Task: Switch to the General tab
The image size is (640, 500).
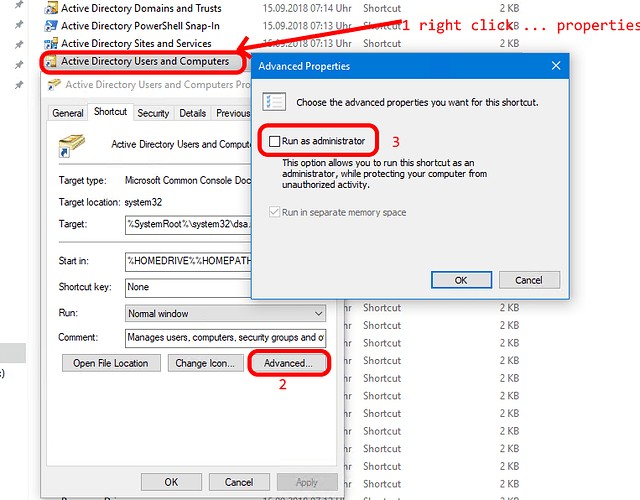Action: [68, 113]
